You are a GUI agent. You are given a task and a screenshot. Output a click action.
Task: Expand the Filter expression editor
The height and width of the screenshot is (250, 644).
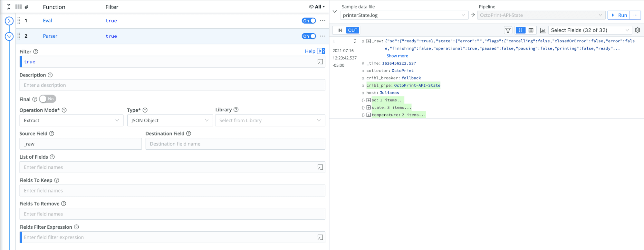[x=320, y=62]
